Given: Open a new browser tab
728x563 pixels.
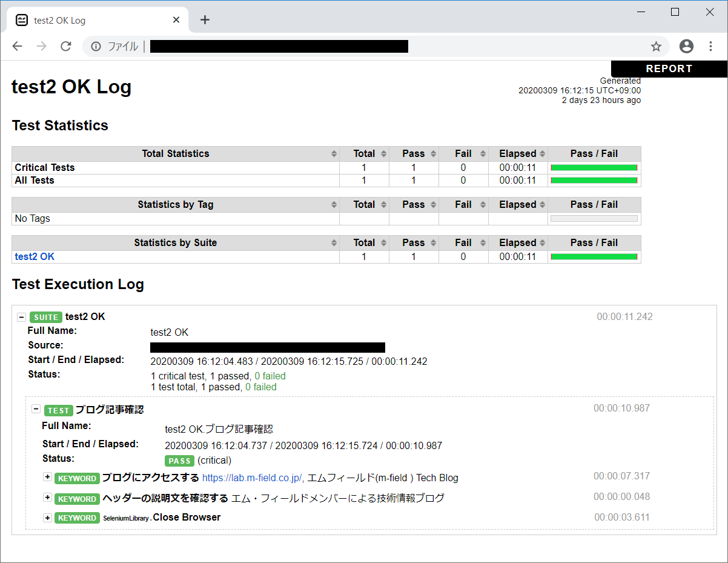Looking at the screenshot, I should [205, 20].
